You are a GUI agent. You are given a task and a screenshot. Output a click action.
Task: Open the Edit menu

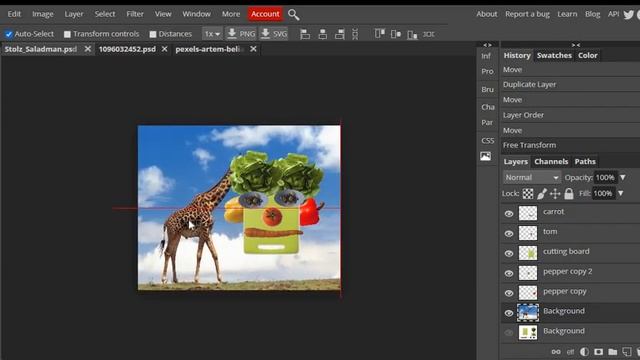(14, 14)
